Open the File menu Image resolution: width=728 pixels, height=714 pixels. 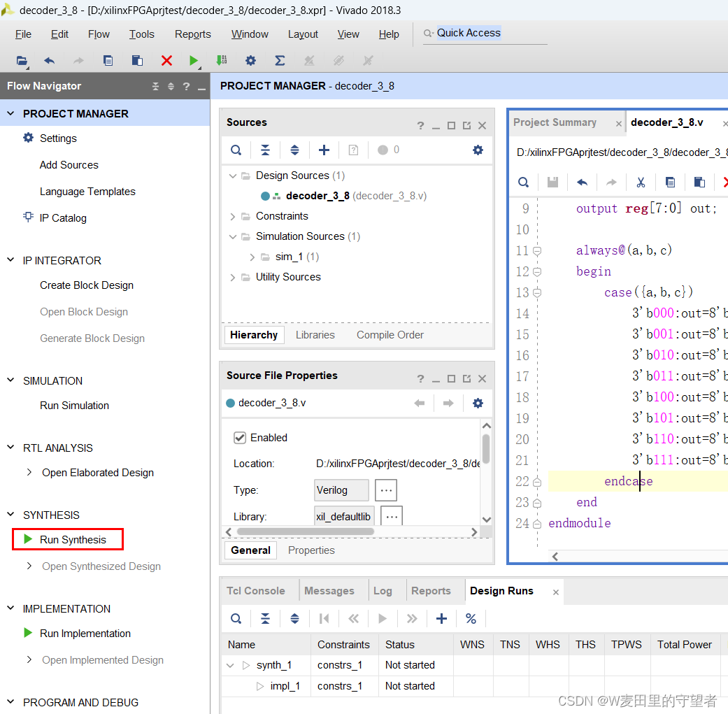(x=23, y=34)
